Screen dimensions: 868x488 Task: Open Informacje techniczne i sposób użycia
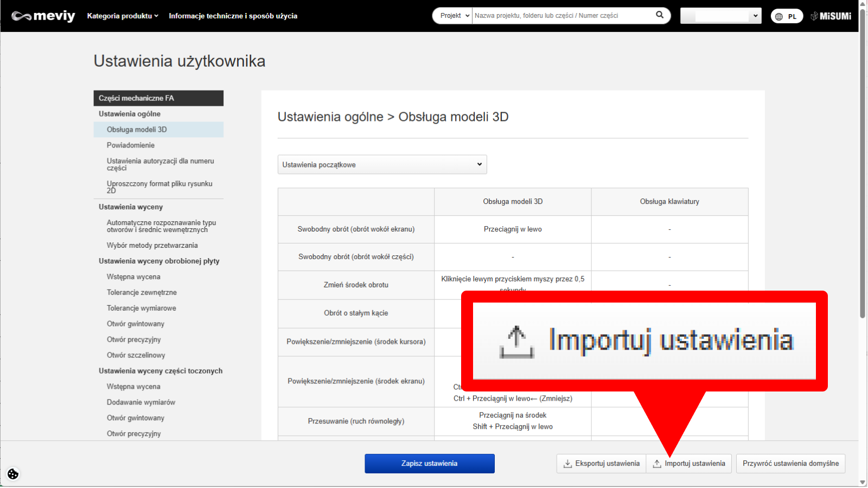click(233, 16)
